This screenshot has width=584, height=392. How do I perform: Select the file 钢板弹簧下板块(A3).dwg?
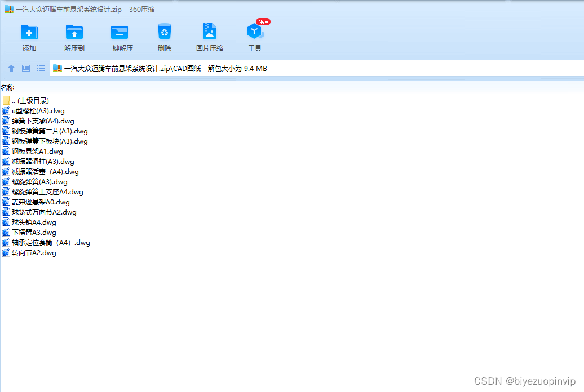[x=50, y=141]
